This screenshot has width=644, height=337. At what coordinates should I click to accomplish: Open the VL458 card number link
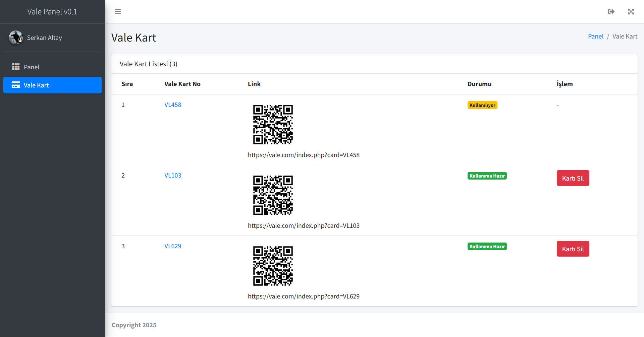173,105
